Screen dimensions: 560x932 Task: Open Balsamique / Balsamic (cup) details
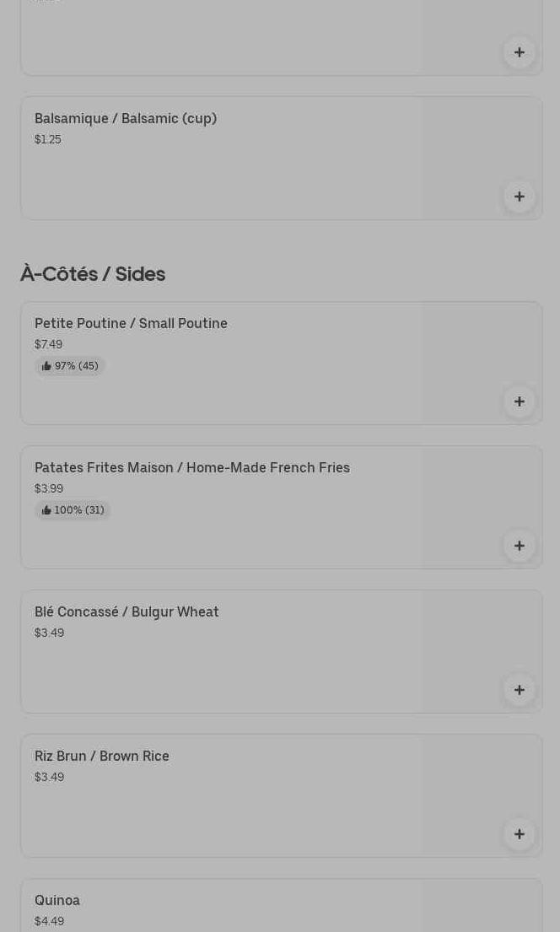[281, 158]
